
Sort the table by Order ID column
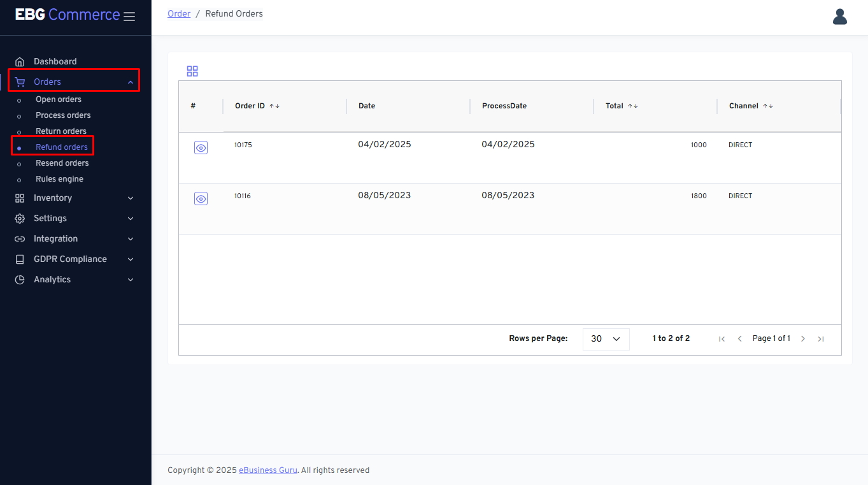click(x=274, y=106)
